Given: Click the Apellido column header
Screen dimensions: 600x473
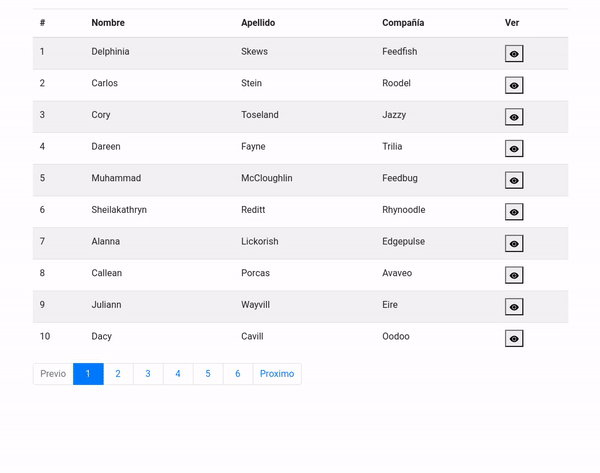Looking at the screenshot, I should 258,23.
